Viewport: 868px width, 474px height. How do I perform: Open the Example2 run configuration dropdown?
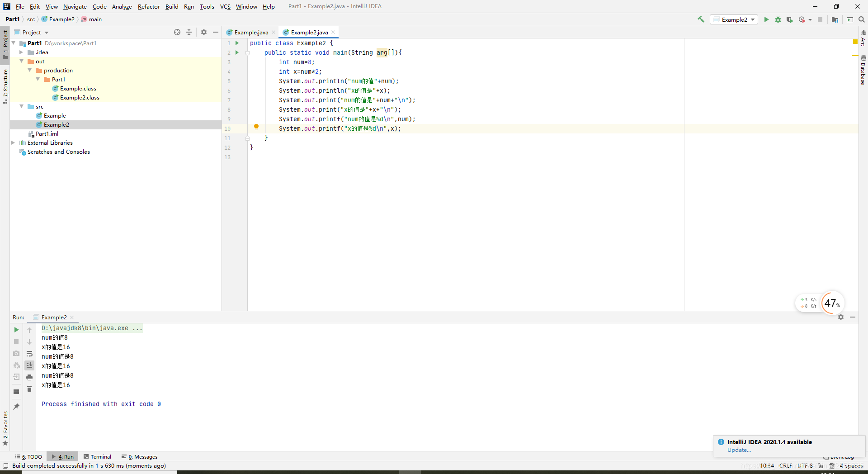point(734,19)
